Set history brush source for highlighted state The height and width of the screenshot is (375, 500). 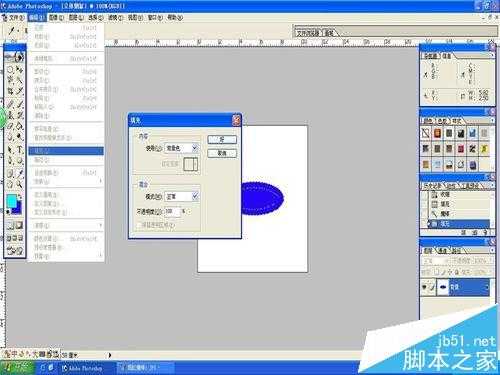[424, 224]
